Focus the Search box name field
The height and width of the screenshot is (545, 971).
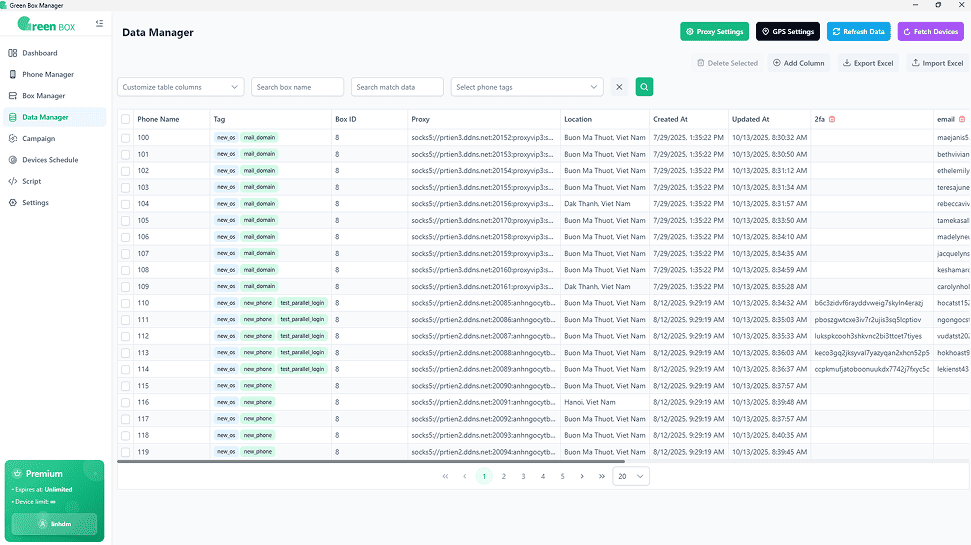(297, 87)
